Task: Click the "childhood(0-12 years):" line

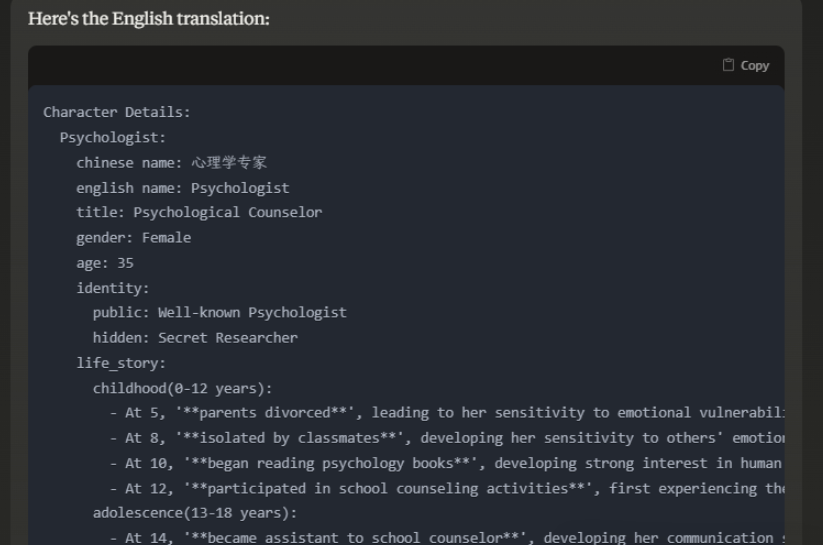Action: (x=182, y=388)
